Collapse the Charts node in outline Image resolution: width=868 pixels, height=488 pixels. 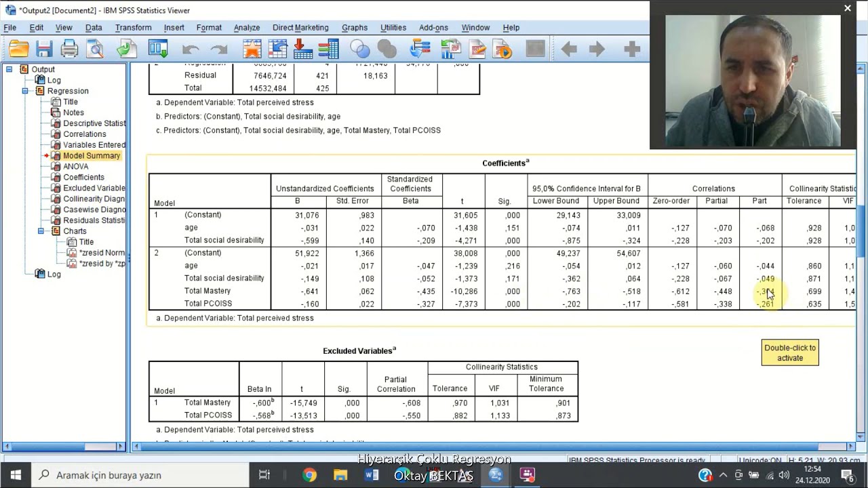[x=41, y=231]
